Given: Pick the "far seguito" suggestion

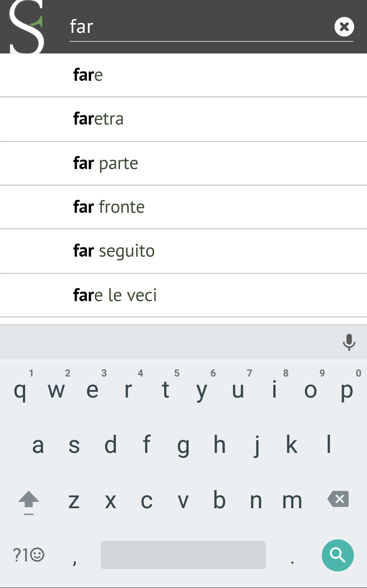Looking at the screenshot, I should 183,251.
